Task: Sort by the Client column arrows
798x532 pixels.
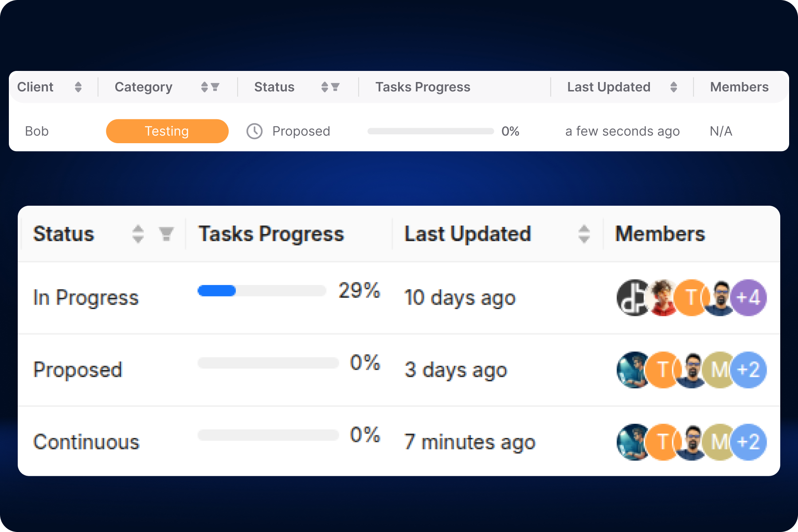Action: pos(79,87)
